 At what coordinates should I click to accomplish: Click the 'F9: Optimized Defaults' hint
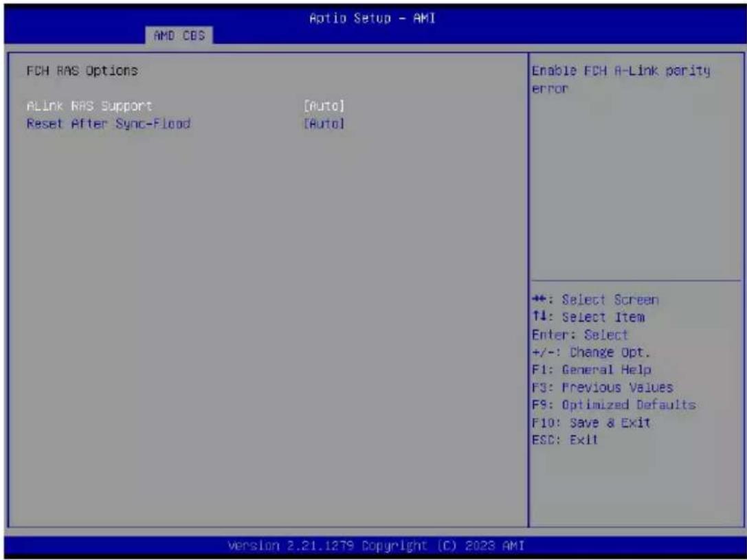tap(614, 405)
